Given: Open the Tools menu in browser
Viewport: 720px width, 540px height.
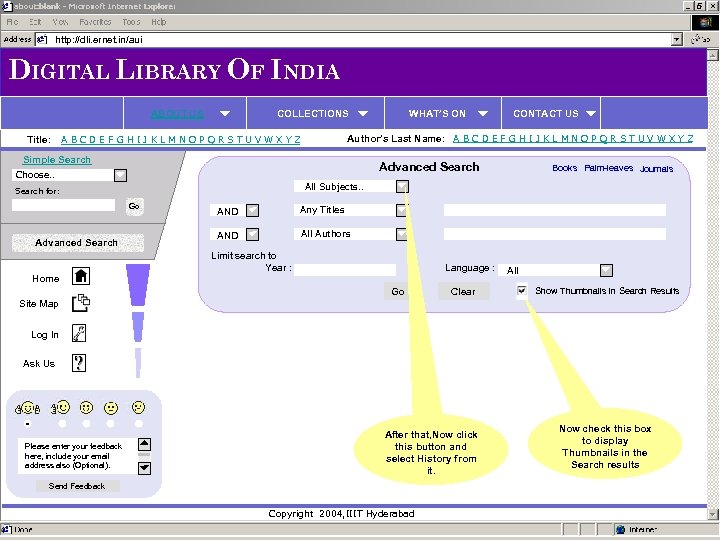Looking at the screenshot, I should (x=131, y=22).
